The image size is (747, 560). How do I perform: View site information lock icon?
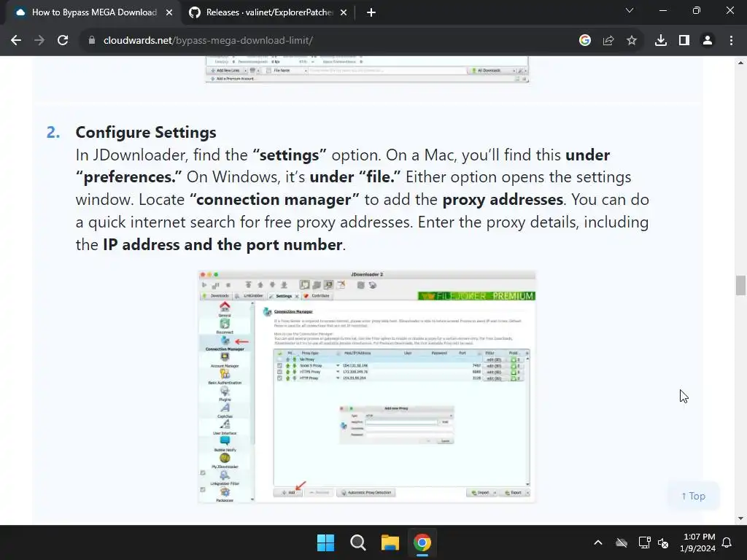(92, 41)
